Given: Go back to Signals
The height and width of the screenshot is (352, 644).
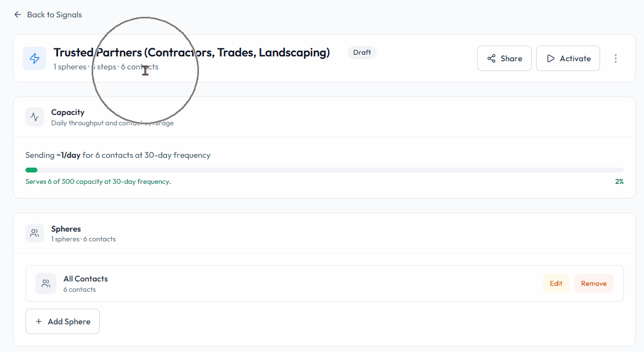Looking at the screenshot, I should coord(54,15).
